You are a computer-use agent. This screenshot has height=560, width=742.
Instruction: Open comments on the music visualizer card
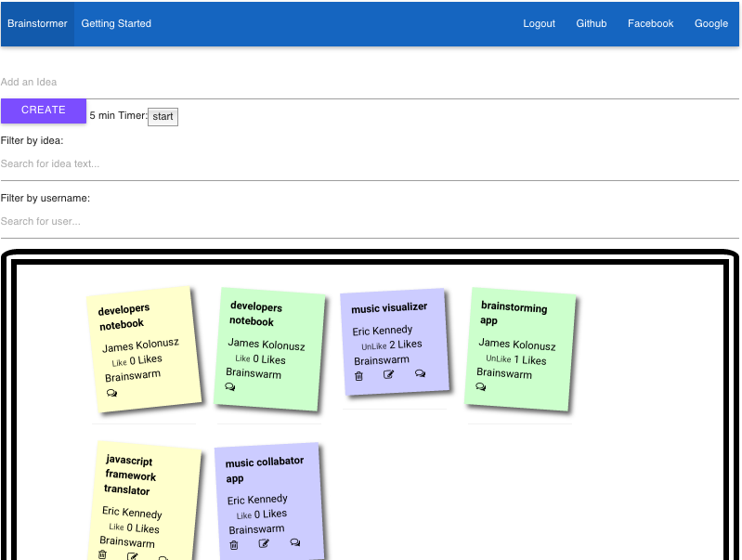[x=420, y=373]
